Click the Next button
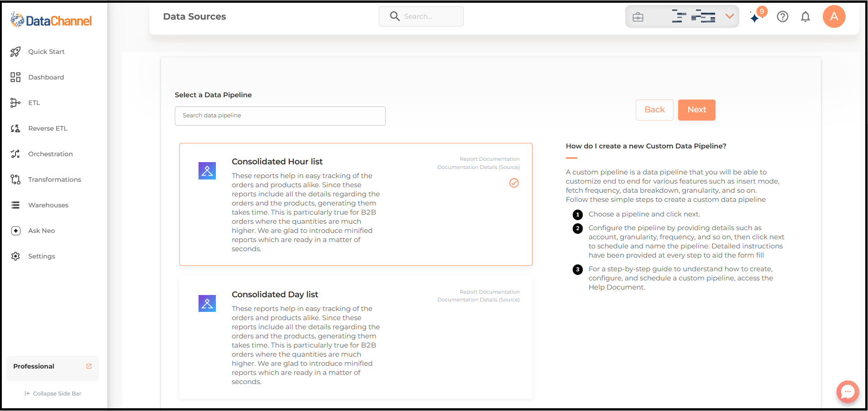Viewport: 868px width, 411px height. tap(697, 110)
